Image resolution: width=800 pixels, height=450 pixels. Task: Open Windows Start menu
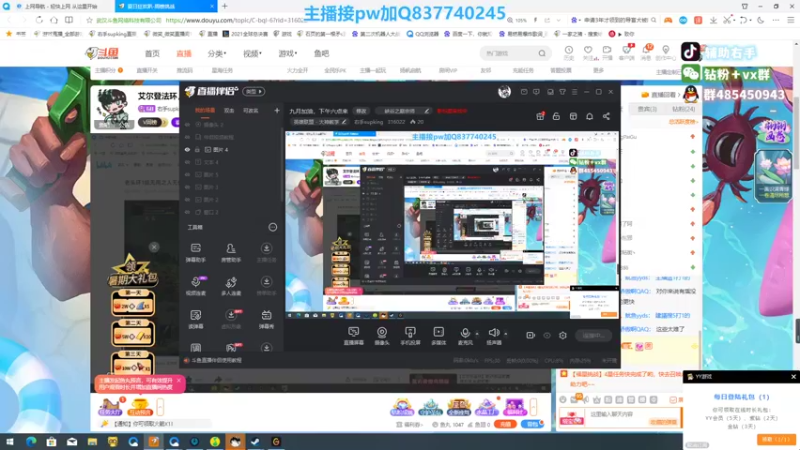coord(9,442)
